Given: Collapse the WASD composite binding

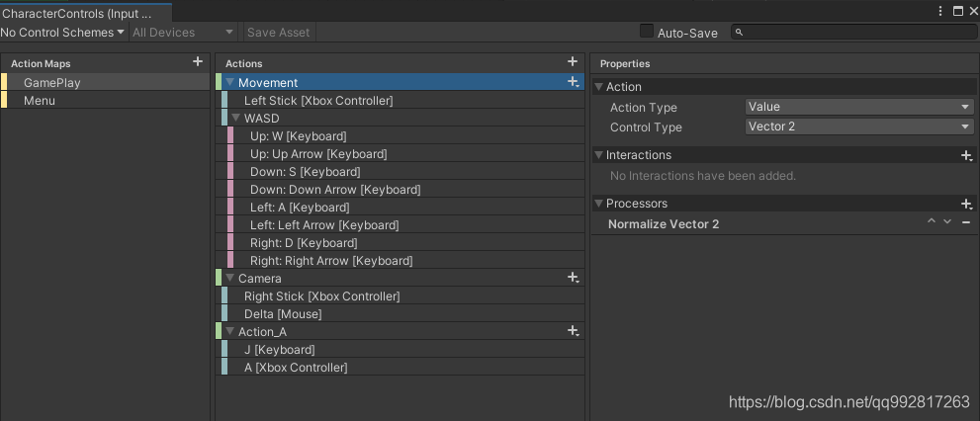Looking at the screenshot, I should pos(235,119).
